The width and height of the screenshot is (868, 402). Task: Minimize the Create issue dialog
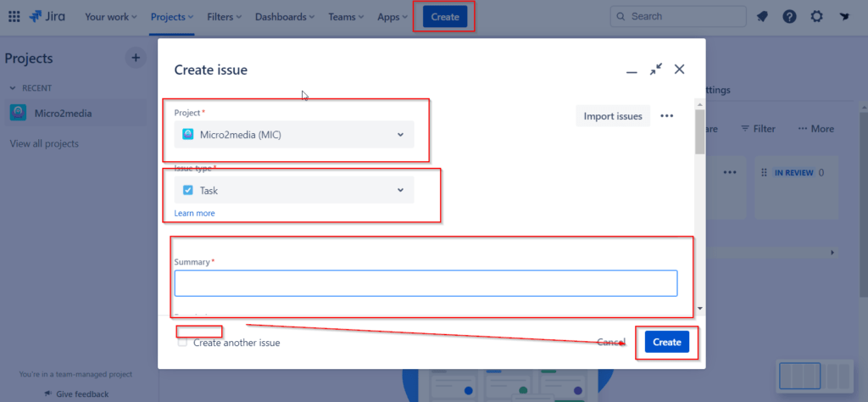click(x=632, y=71)
